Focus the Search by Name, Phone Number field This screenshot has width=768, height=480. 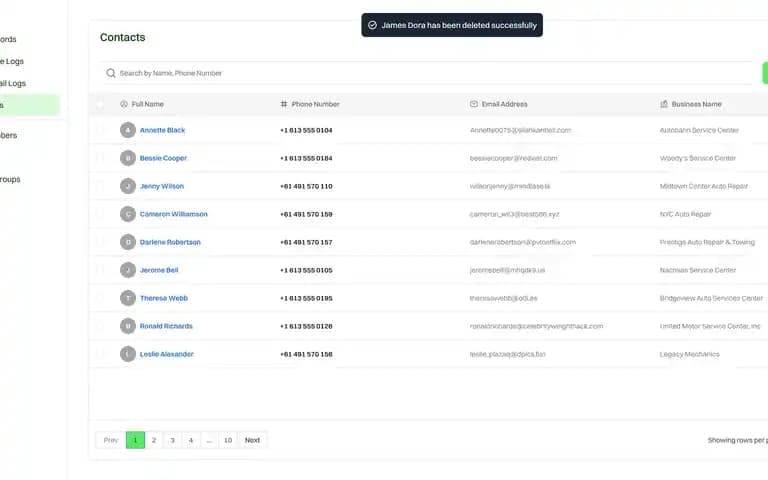point(426,73)
